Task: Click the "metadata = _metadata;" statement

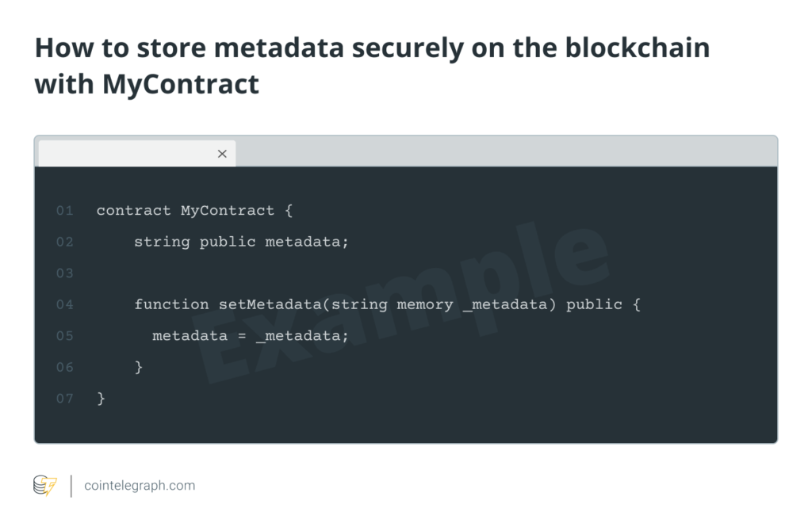Action: click(x=251, y=336)
